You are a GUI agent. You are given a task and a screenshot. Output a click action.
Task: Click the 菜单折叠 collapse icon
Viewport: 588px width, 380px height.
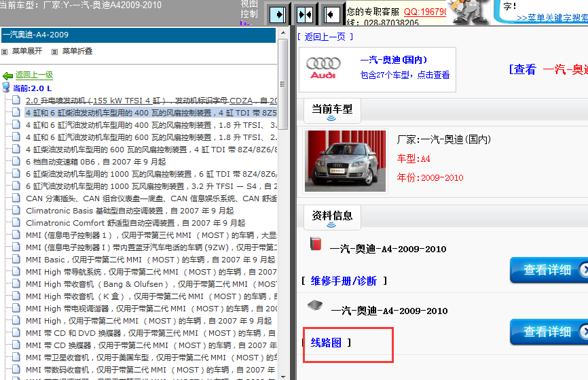(x=55, y=52)
